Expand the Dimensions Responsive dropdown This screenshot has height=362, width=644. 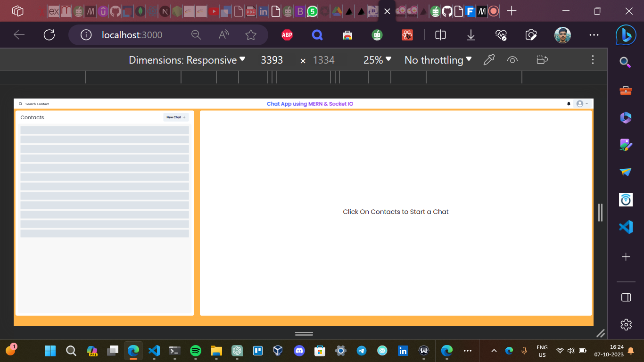point(187,60)
